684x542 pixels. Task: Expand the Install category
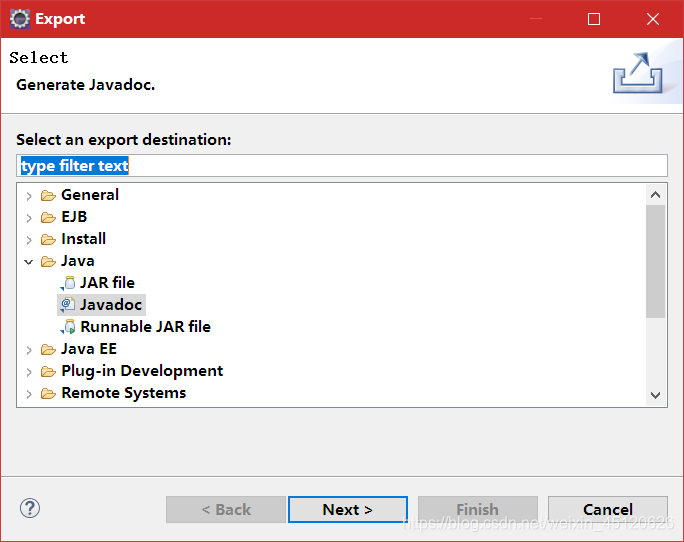(x=29, y=240)
